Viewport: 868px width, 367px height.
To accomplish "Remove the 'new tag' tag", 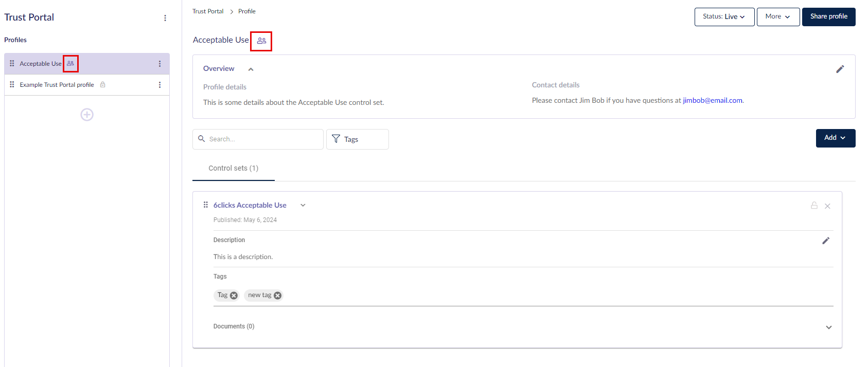I will coord(277,296).
